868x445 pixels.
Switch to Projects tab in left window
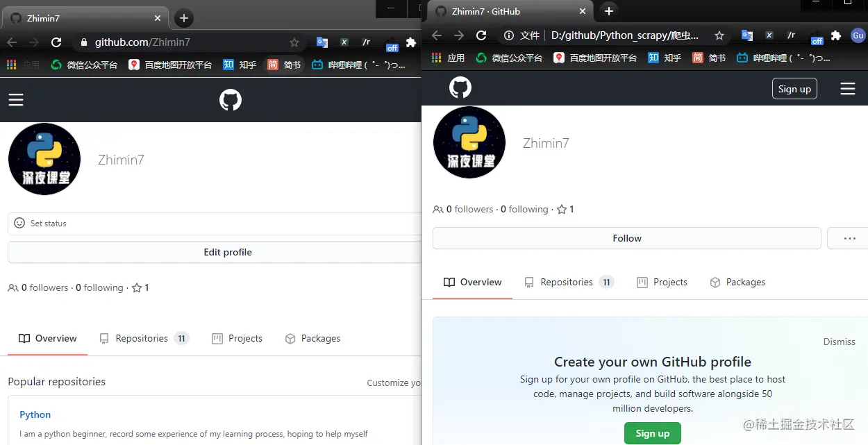point(237,338)
